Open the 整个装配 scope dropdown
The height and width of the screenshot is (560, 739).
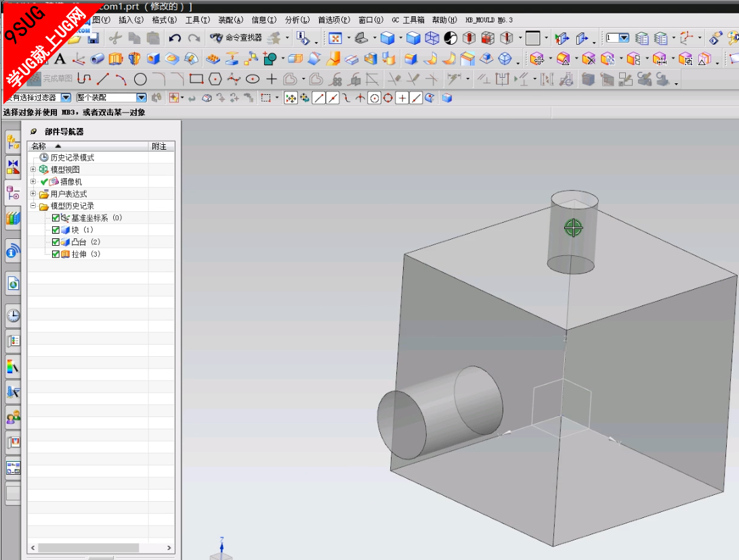[142, 98]
